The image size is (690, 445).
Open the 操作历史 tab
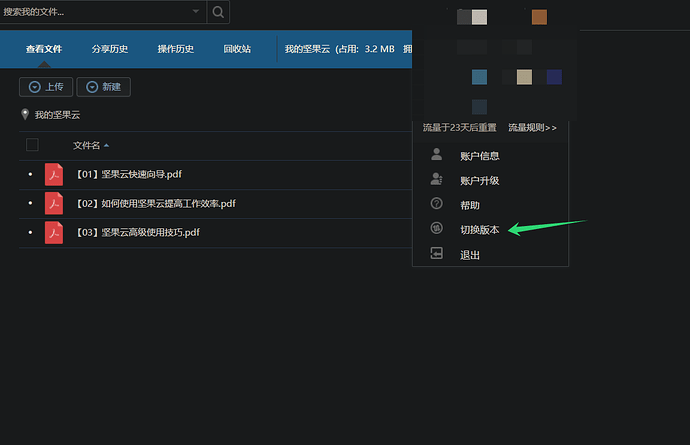pos(176,49)
